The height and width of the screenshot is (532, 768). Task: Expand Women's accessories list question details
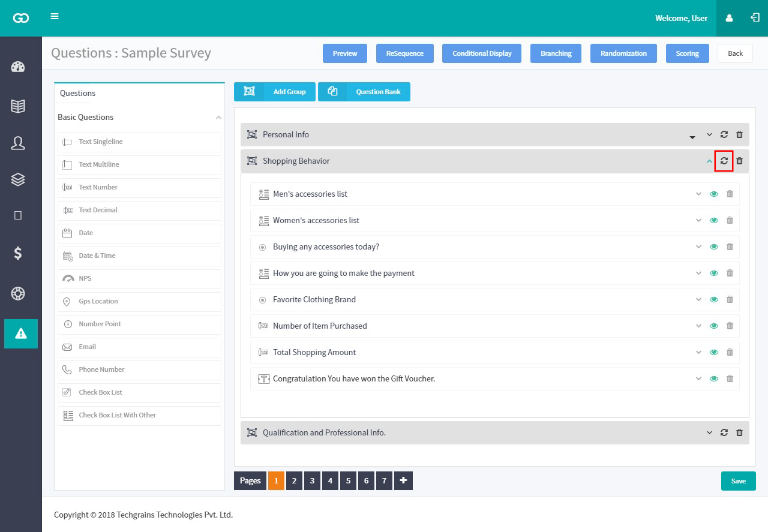pos(698,220)
